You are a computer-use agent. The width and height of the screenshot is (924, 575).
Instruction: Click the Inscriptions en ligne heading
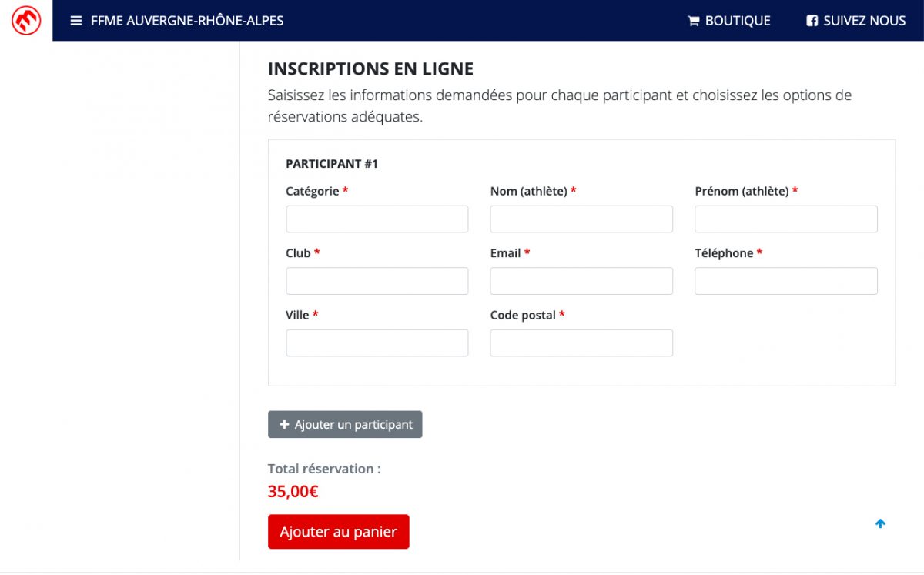[370, 69]
